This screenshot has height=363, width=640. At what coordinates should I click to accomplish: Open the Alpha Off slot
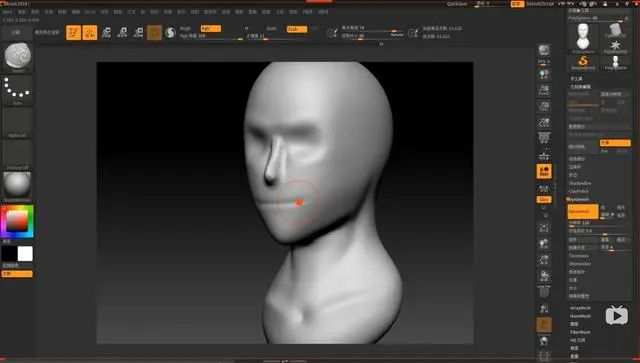[x=18, y=122]
